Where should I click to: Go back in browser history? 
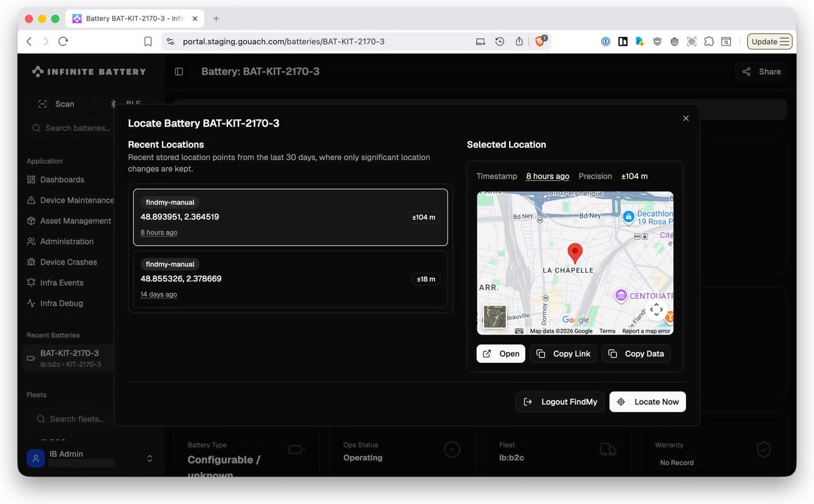pos(29,42)
